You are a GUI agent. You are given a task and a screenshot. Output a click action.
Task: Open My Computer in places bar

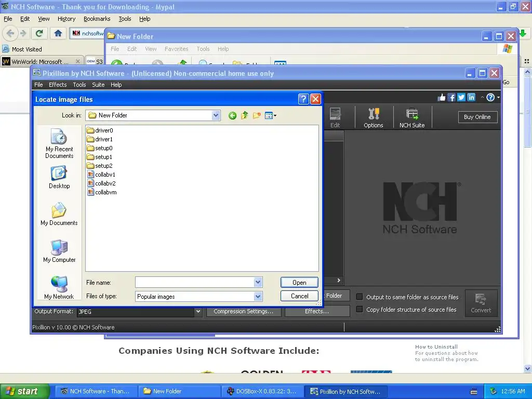tap(59, 251)
